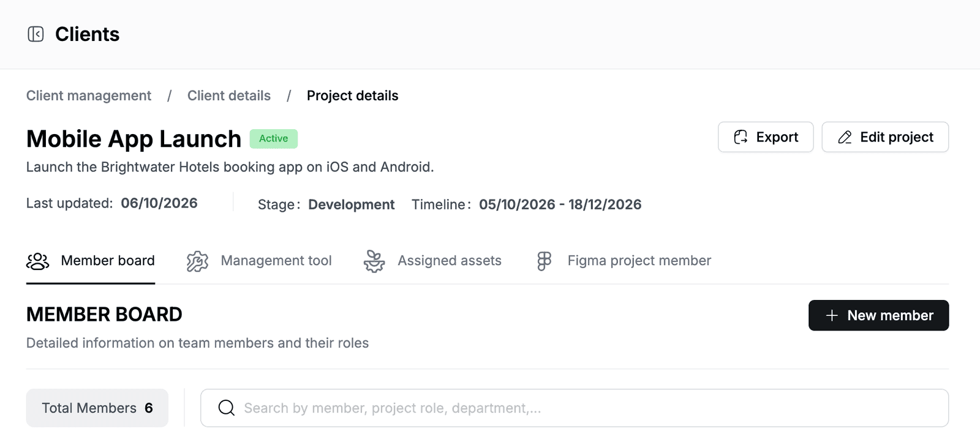
Task: Click the Project details breadcrumb
Action: click(353, 95)
